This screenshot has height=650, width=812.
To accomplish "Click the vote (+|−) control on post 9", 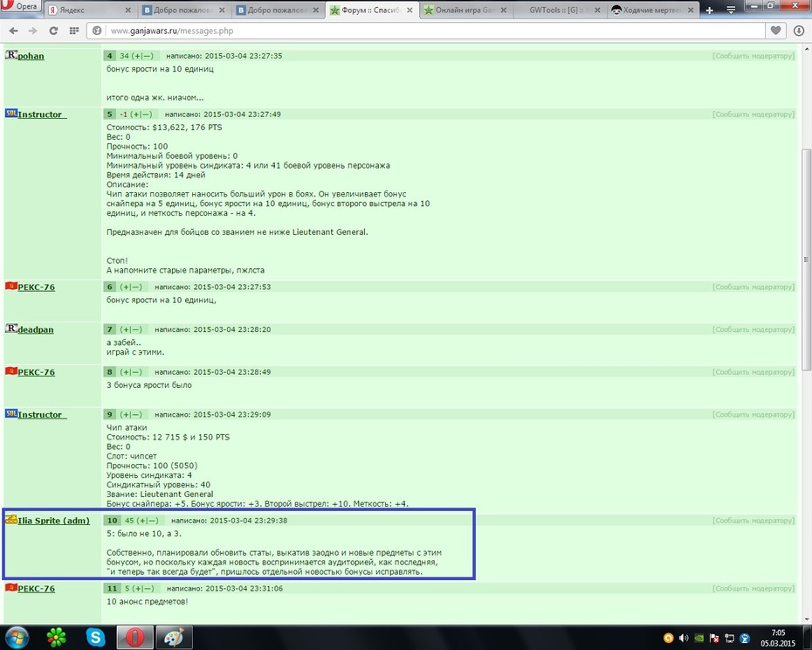I will 131,415.
